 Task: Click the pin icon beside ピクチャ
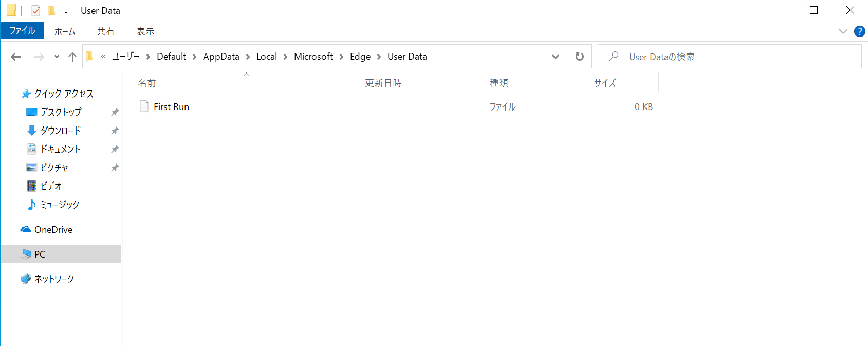[115, 168]
